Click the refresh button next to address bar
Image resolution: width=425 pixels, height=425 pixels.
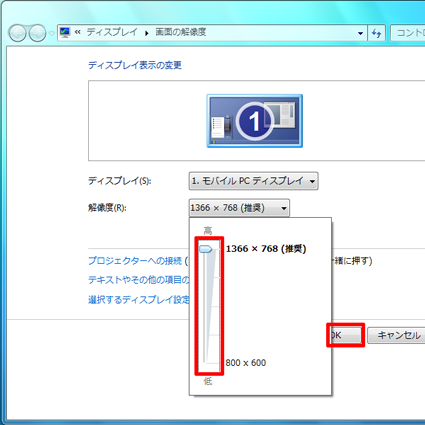(376, 33)
